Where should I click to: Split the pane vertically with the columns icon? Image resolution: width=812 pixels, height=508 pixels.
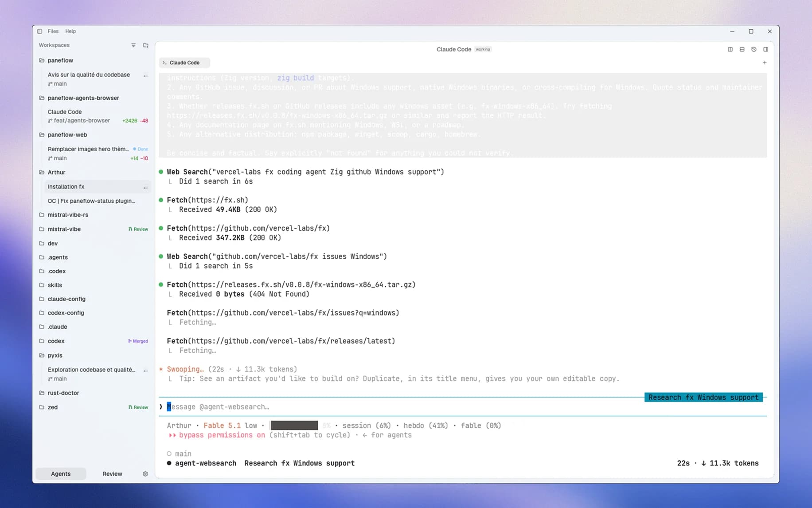pyautogui.click(x=730, y=49)
